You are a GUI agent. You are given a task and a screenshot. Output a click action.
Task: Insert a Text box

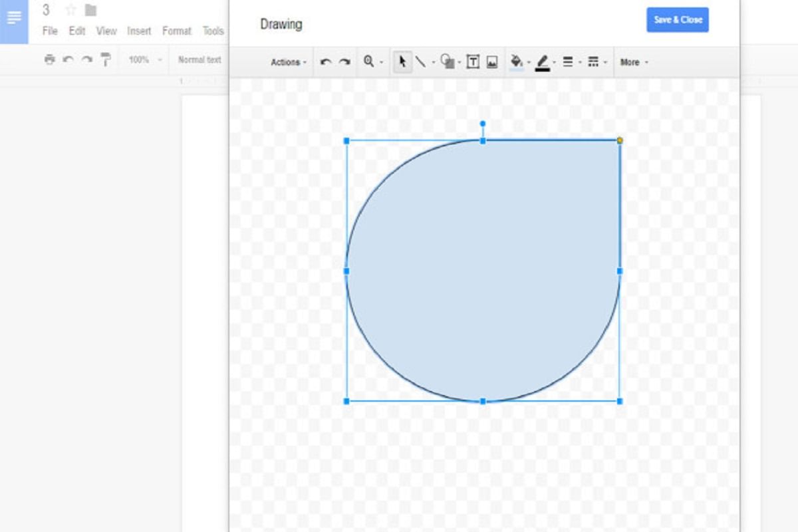(472, 62)
